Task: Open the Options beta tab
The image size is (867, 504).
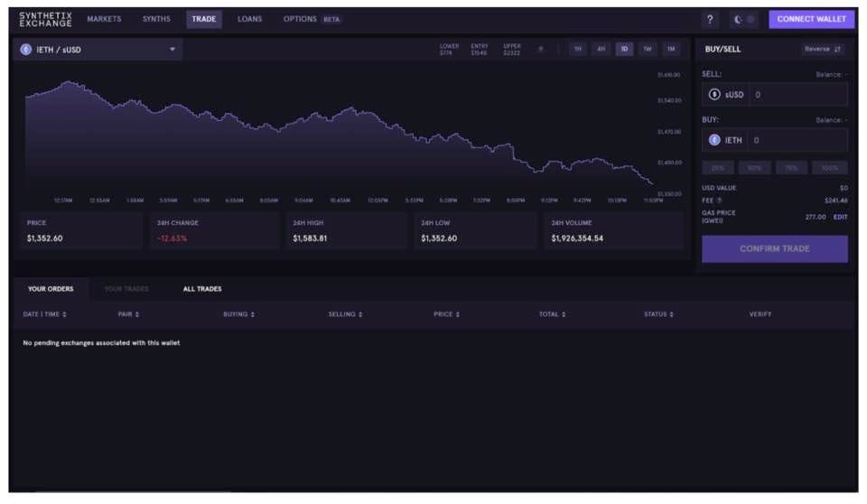Action: [312, 19]
